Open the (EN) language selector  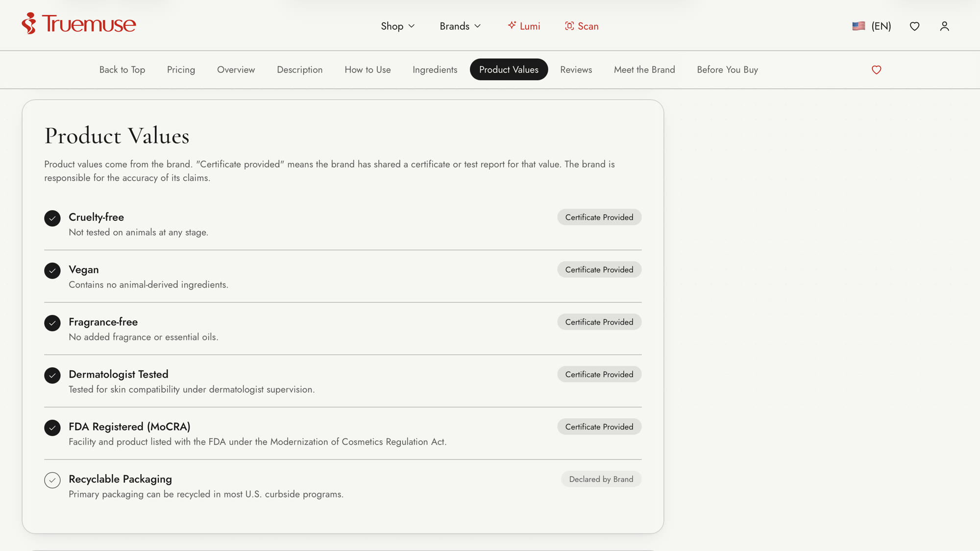(881, 26)
